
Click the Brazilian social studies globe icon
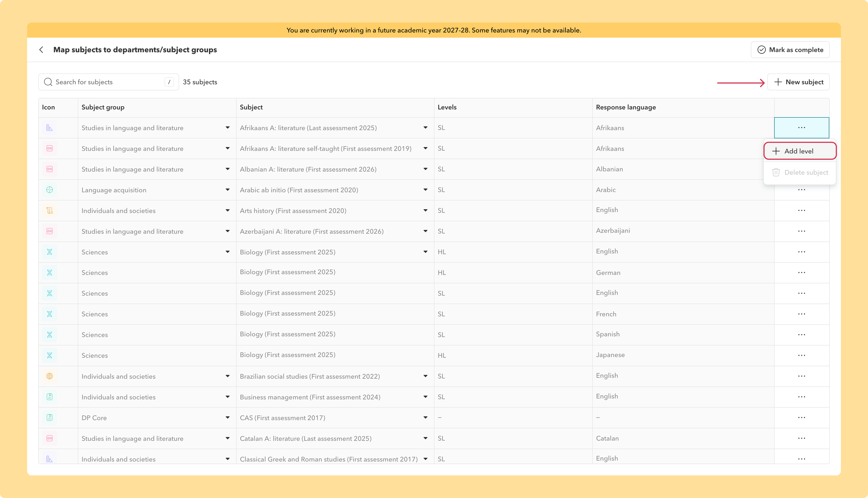50,376
